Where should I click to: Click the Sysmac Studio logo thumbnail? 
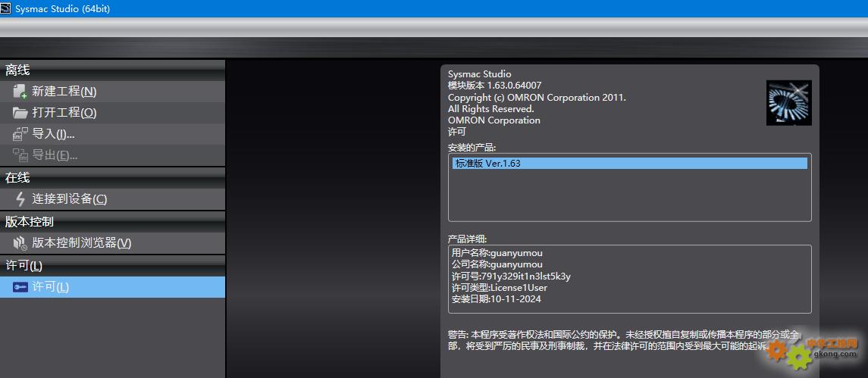pos(789,102)
